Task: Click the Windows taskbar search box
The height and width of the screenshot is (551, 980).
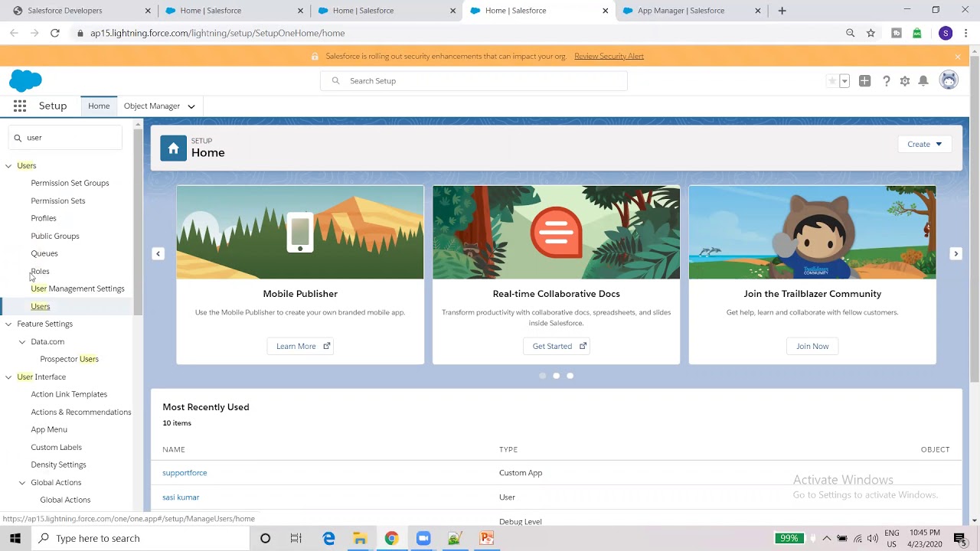Action: pos(141,538)
